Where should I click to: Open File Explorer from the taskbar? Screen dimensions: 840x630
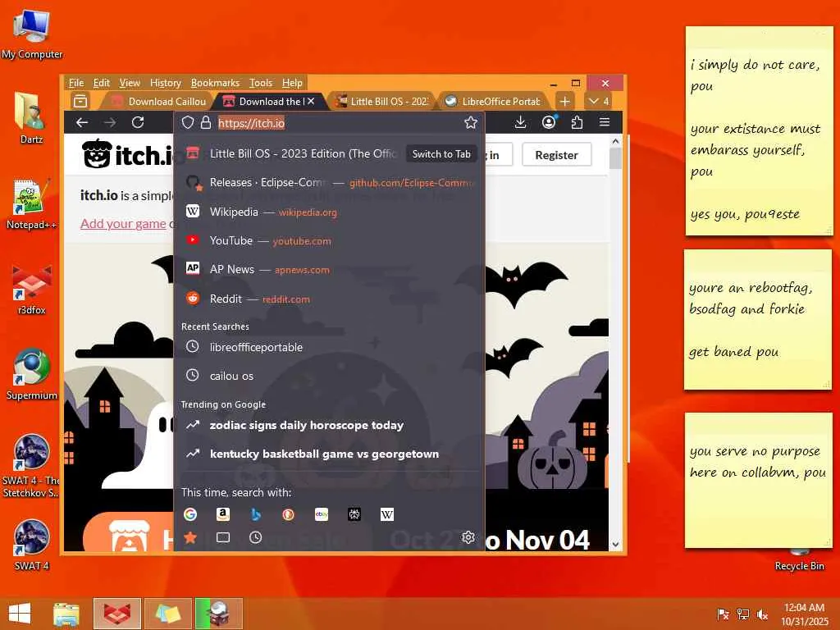(66, 614)
